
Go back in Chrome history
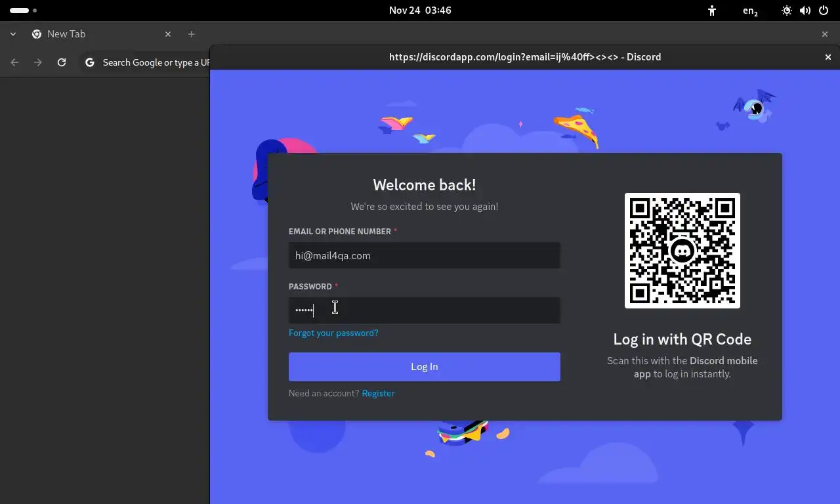pos(14,62)
